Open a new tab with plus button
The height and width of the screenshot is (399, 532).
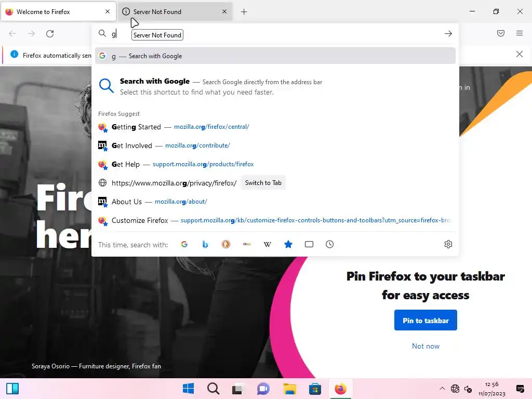(x=244, y=12)
